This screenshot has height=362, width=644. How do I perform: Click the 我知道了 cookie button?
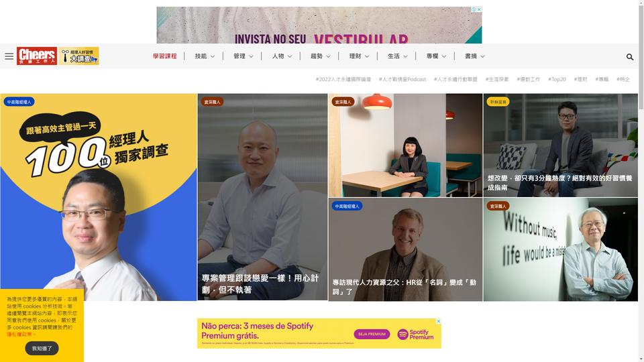pos(42,348)
